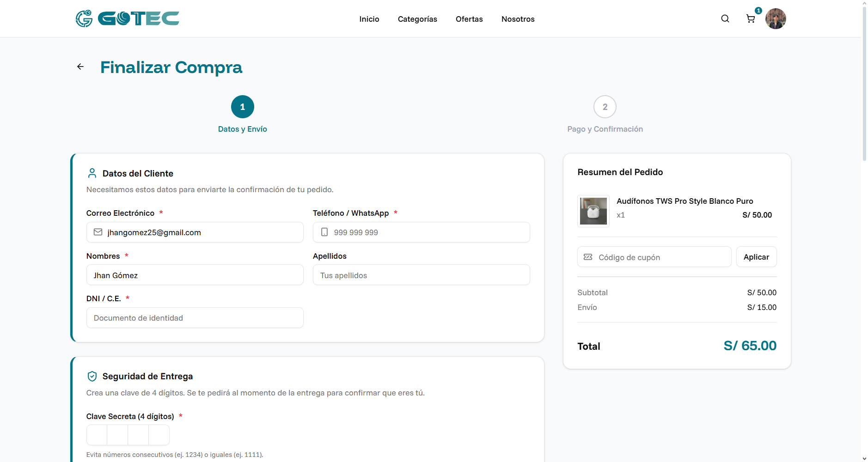868x462 pixels.
Task: Open Categorías menu item
Action: pos(417,19)
